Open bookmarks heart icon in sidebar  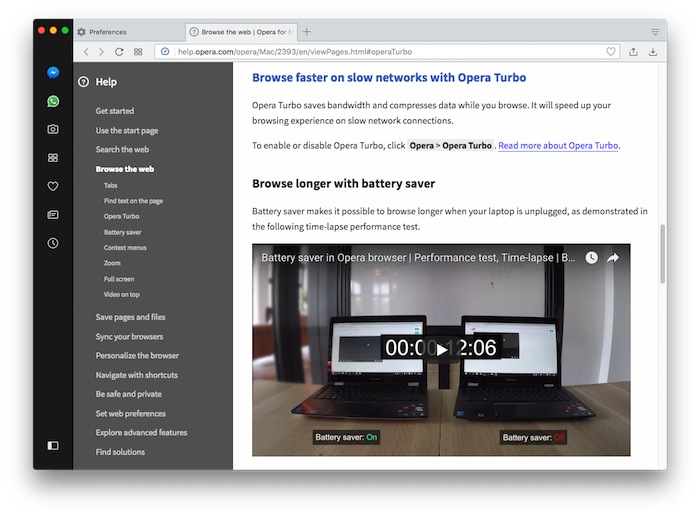[x=53, y=186]
